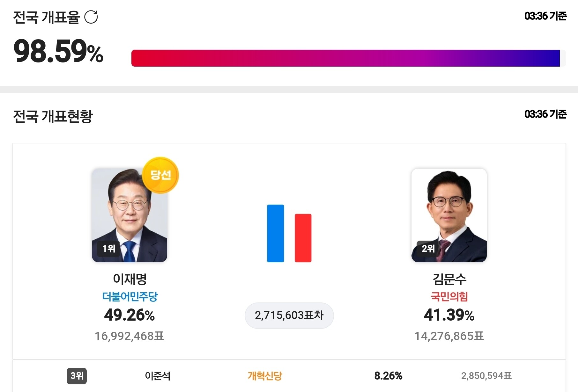Click the 개혁신당 party label
The image size is (578, 392).
pos(265,376)
